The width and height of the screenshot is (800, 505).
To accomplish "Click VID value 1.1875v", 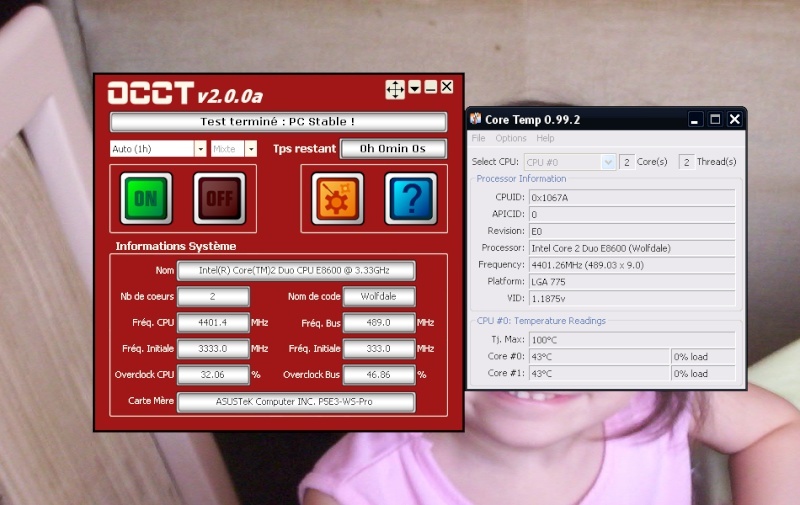I will point(632,298).
